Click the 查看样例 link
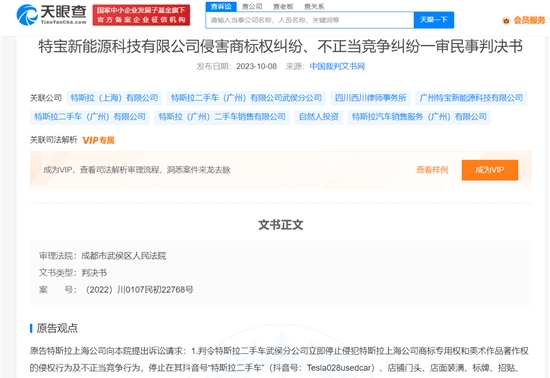This screenshot has height=378, width=550. click(x=432, y=170)
